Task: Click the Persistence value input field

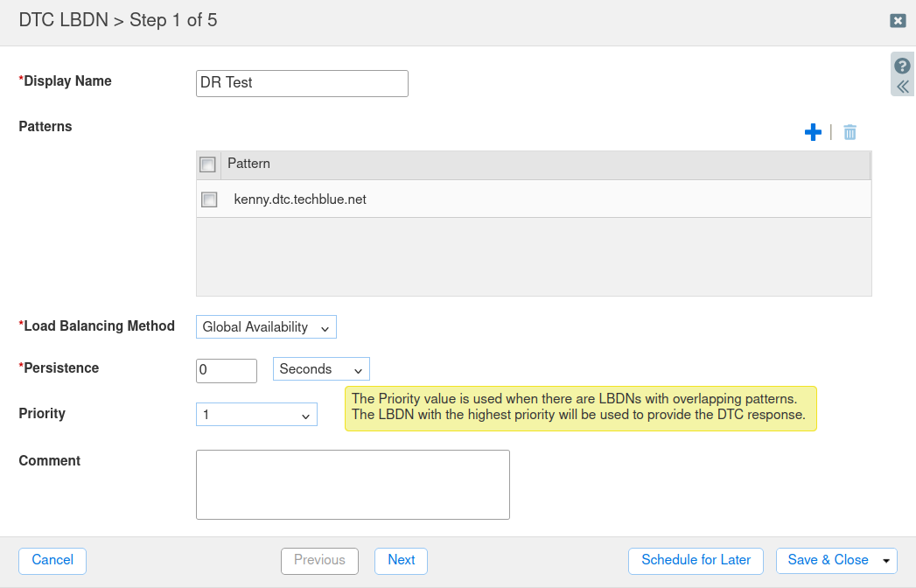Action: click(226, 370)
